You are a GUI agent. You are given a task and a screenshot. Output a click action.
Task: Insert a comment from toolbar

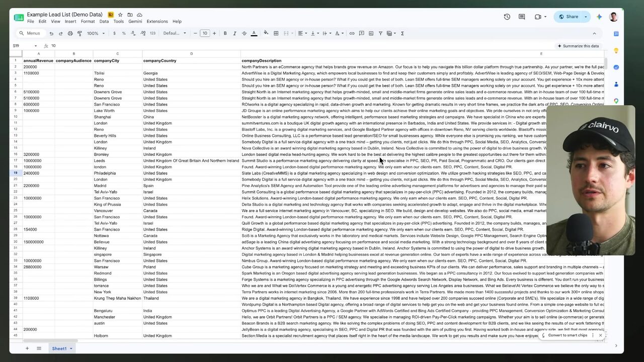361,33
